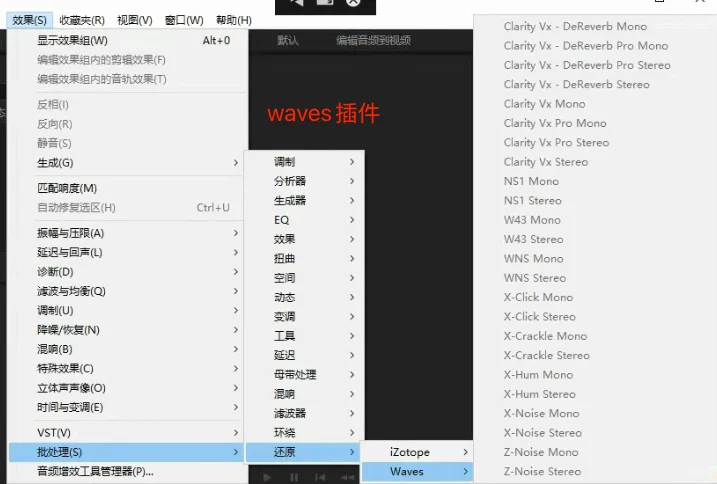Open 延迟 plugin category
This screenshot has width=717, height=484.
[x=305, y=355]
